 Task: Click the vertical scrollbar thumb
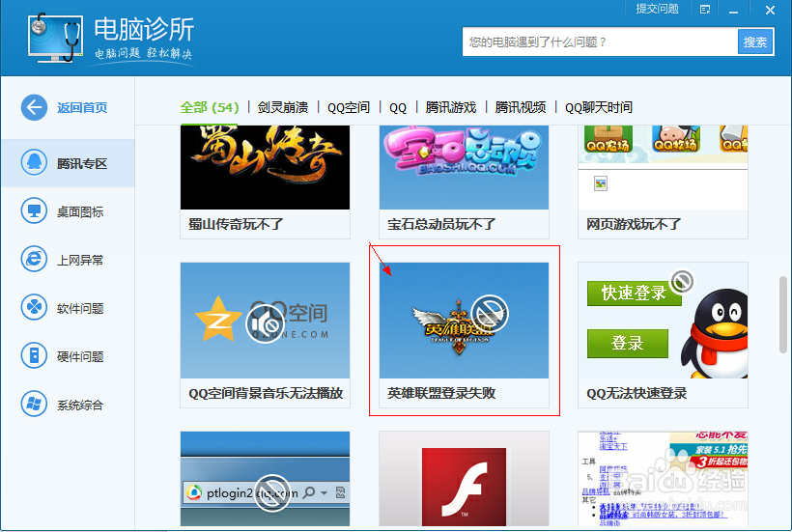783,315
